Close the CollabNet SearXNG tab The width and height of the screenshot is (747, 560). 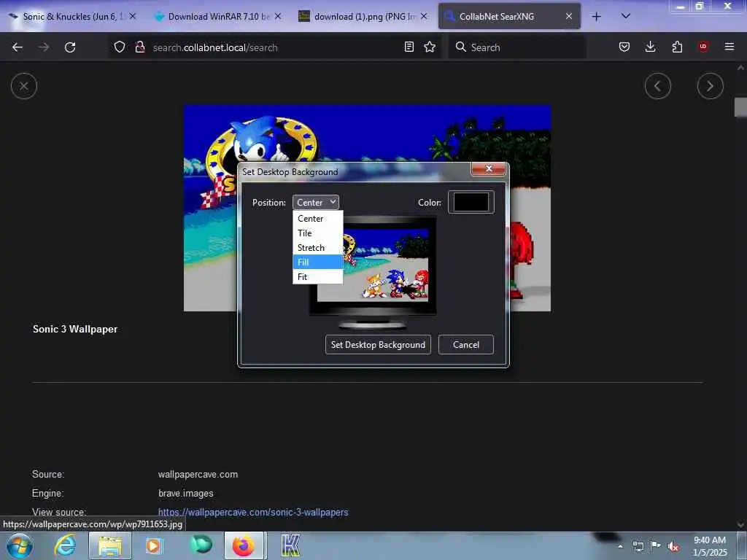[569, 16]
